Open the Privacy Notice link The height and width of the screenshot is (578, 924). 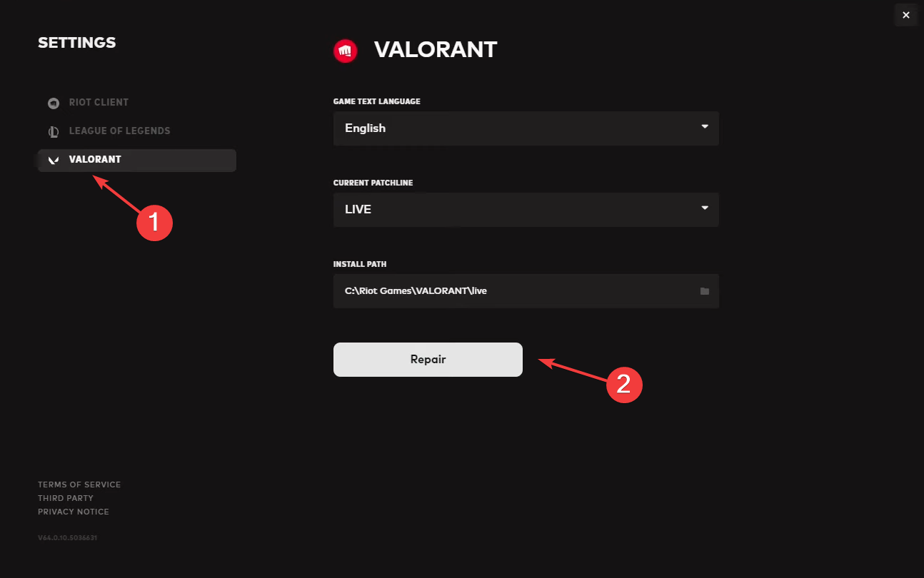(x=74, y=512)
